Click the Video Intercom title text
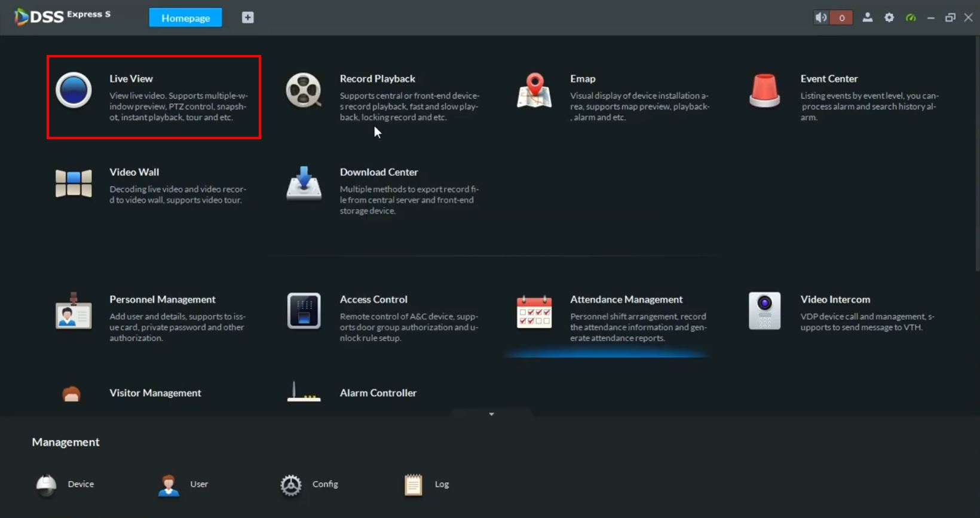Screen dimensions: 980x518 pos(835,299)
